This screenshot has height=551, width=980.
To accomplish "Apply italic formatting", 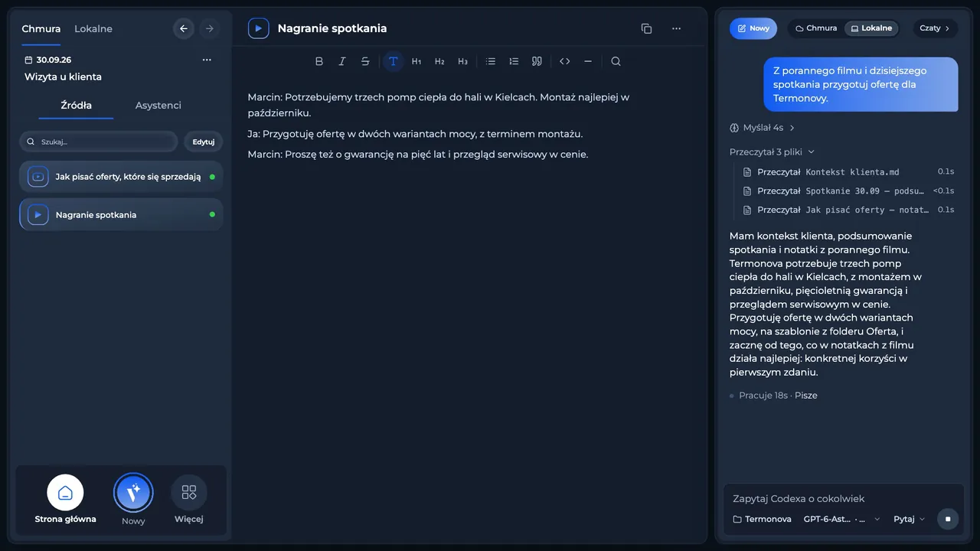I will (x=342, y=61).
